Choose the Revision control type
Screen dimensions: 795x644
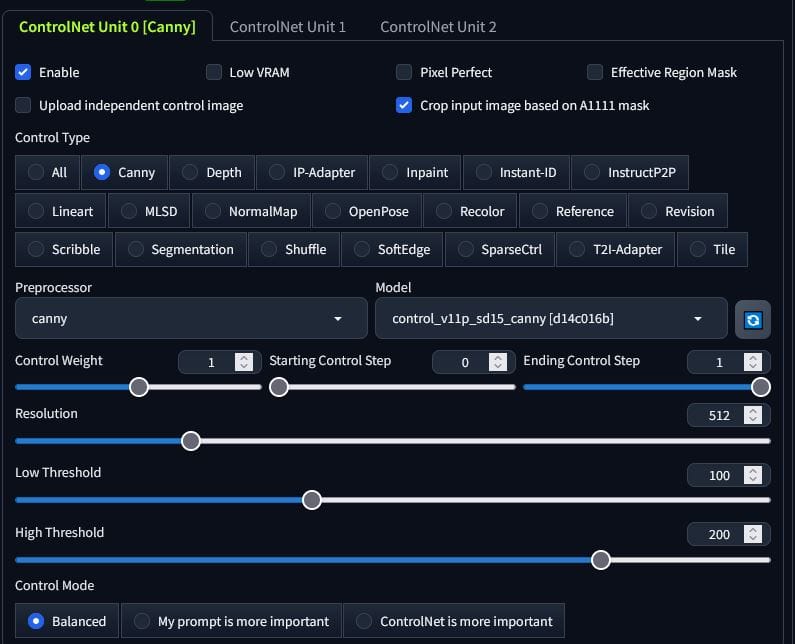click(x=678, y=211)
